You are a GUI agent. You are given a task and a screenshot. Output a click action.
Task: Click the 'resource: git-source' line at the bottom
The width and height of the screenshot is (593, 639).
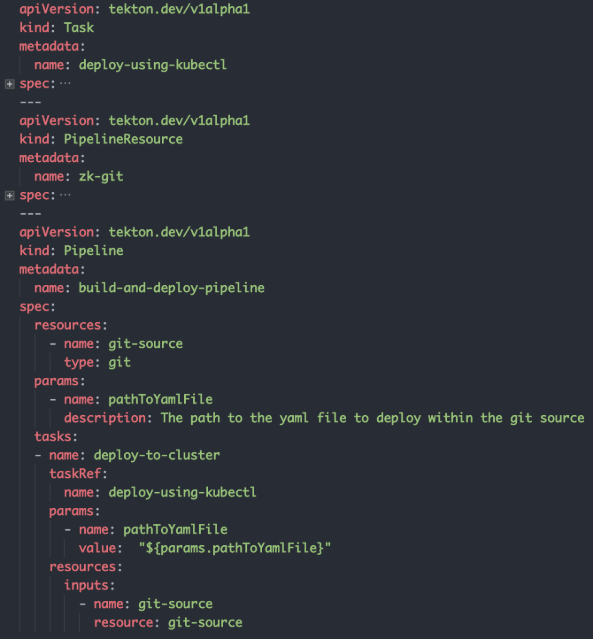click(168, 623)
